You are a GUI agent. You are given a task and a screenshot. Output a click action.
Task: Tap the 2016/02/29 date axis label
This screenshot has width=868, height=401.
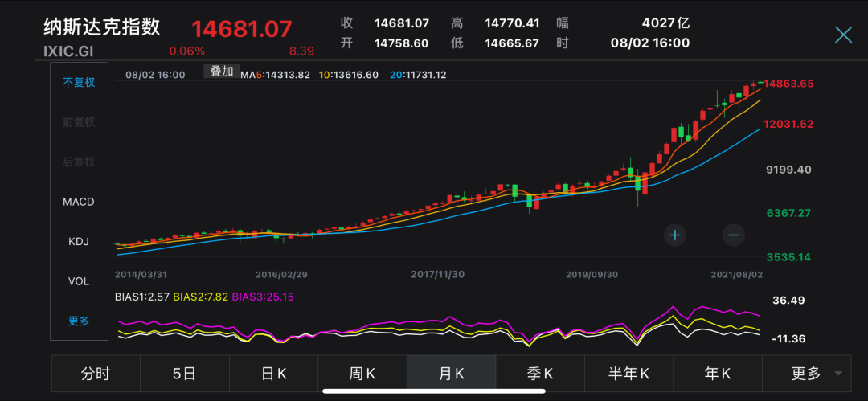[282, 274]
